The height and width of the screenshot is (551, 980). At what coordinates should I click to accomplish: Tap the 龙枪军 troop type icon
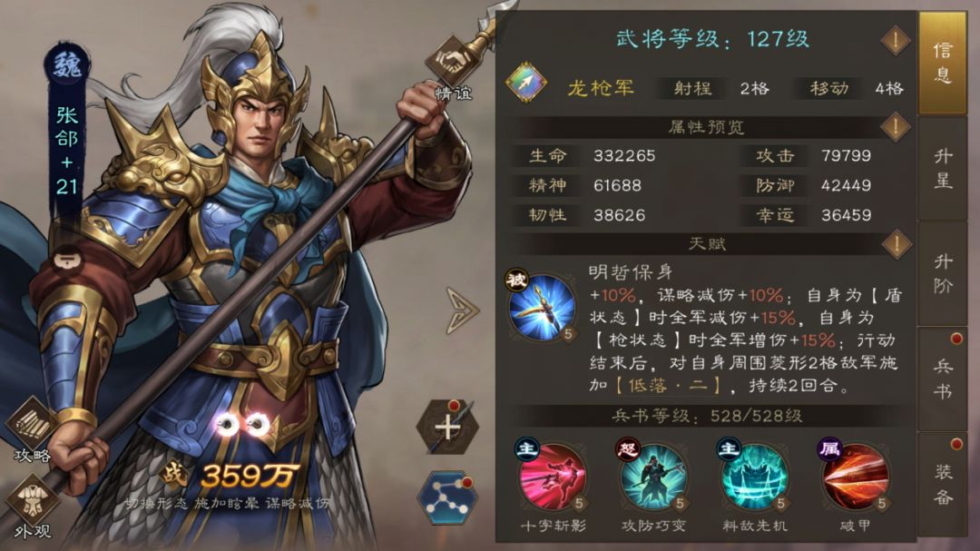coord(526,83)
